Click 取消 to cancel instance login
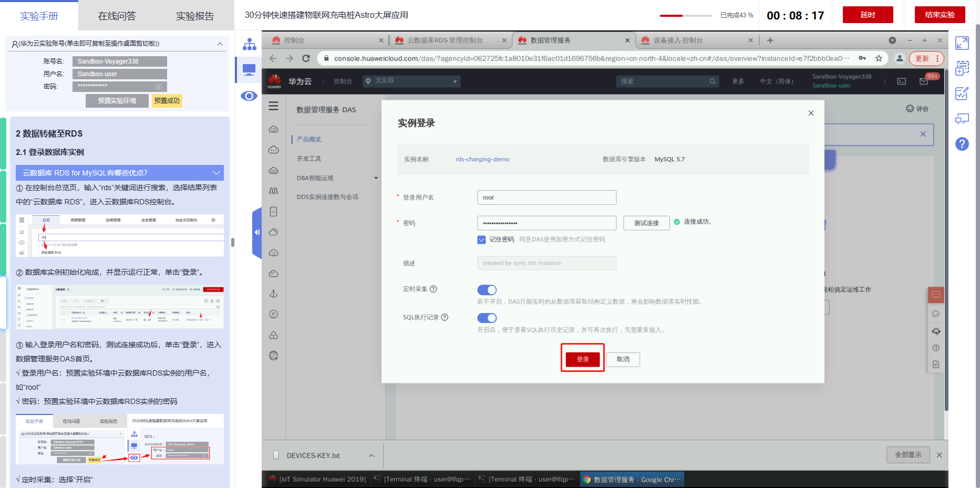980x488 pixels. [x=623, y=359]
